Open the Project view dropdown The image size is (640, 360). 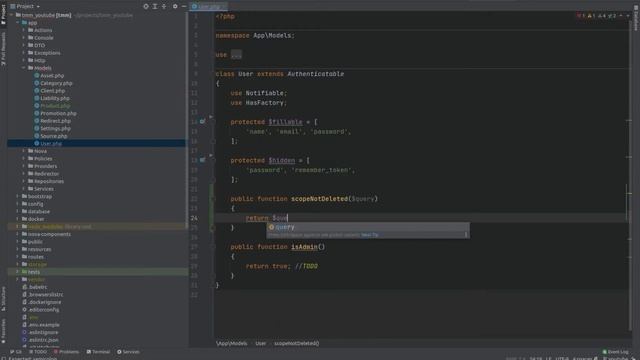(x=25, y=6)
